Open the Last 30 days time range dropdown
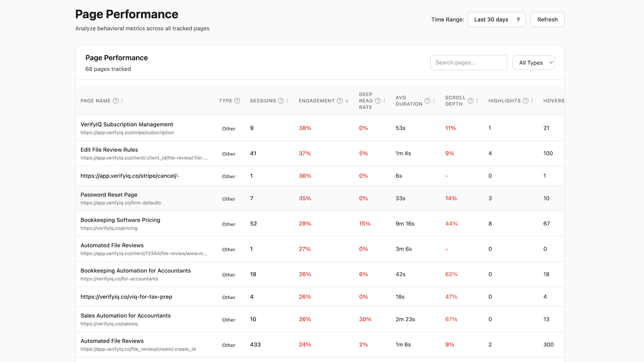The image size is (644, 362). 496,19
